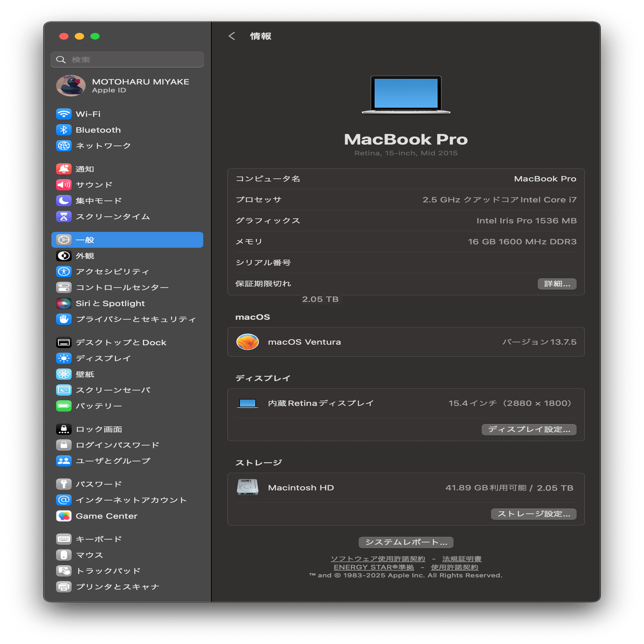Open システムレポート
Screen dimensions: 644x644
406,542
